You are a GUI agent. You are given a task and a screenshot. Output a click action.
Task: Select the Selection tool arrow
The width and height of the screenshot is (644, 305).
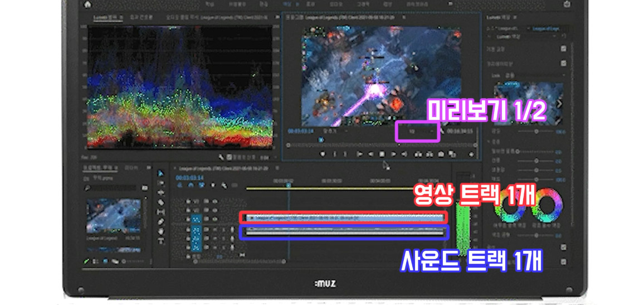click(160, 173)
